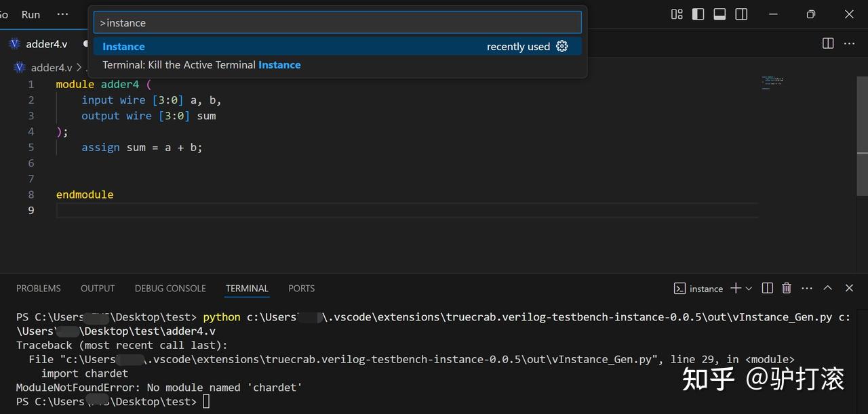Toggle the primary sidebar visibility

698,14
